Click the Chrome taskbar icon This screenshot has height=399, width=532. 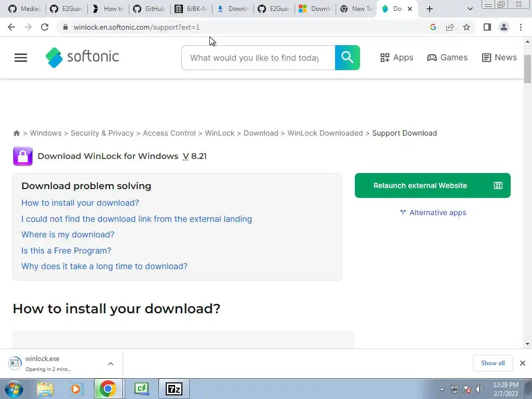[x=108, y=389]
